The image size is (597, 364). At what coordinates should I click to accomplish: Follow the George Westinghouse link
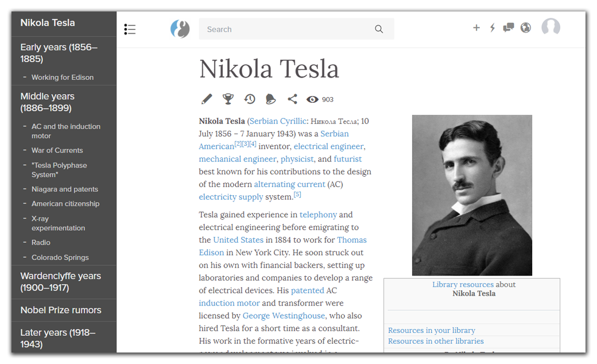[284, 316]
